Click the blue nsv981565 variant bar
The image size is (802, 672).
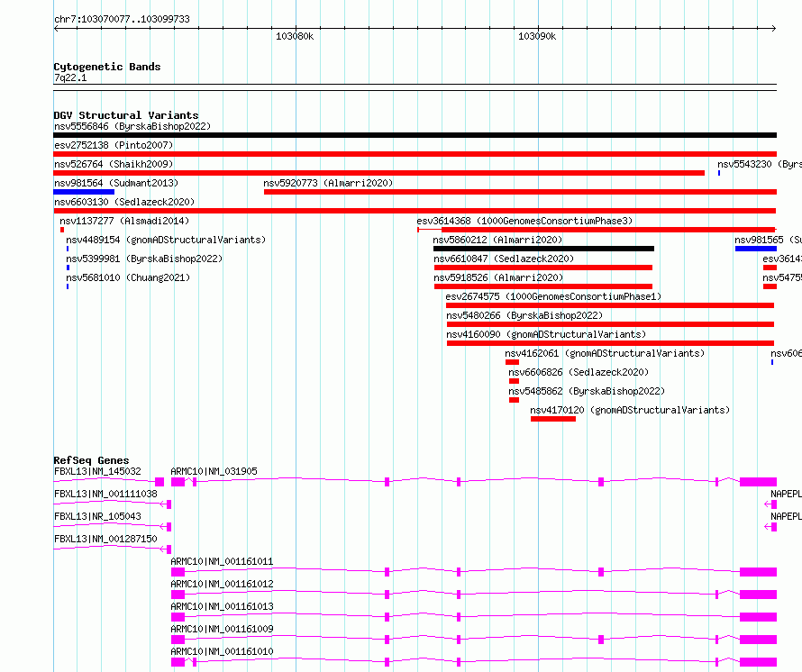756,249
